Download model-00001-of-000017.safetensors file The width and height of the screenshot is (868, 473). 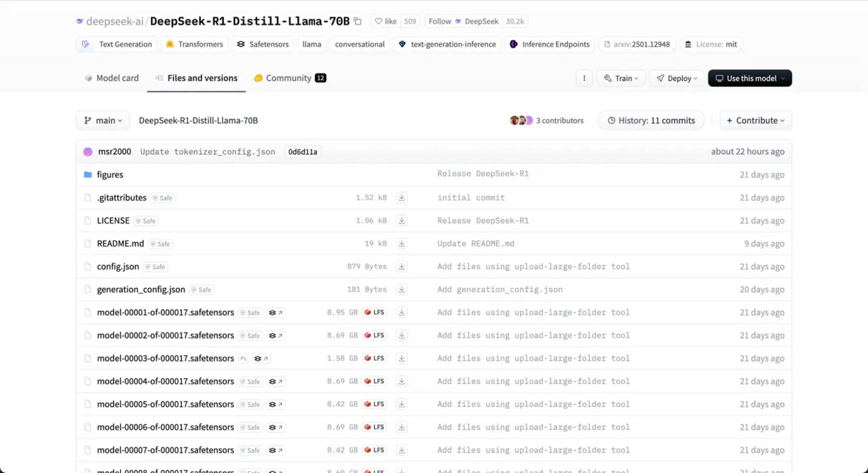401,312
